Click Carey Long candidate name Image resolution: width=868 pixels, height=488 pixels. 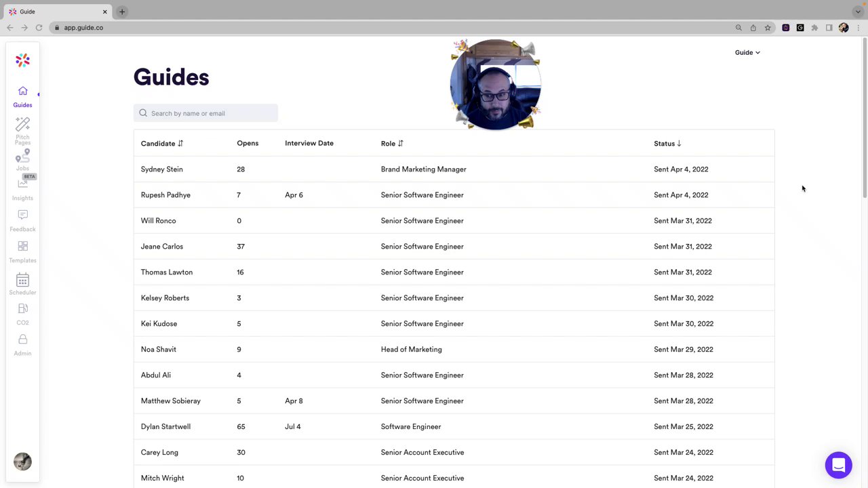tap(159, 453)
